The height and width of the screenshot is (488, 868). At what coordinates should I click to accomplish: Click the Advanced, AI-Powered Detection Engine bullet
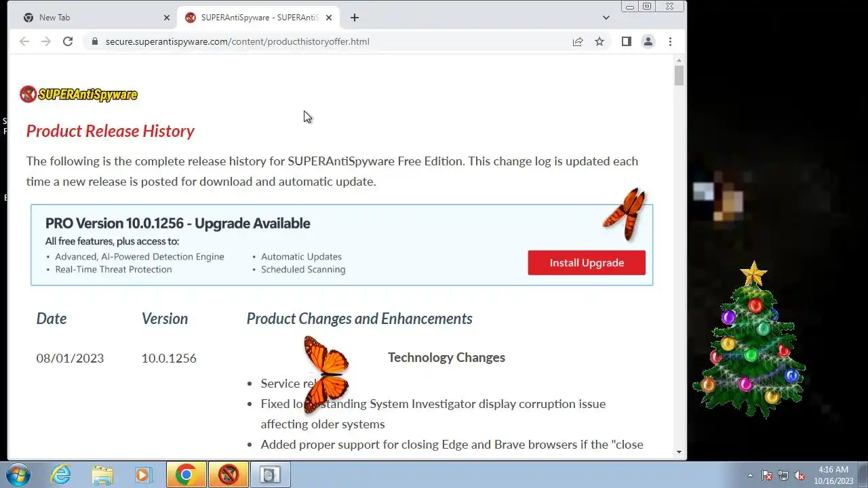click(140, 257)
